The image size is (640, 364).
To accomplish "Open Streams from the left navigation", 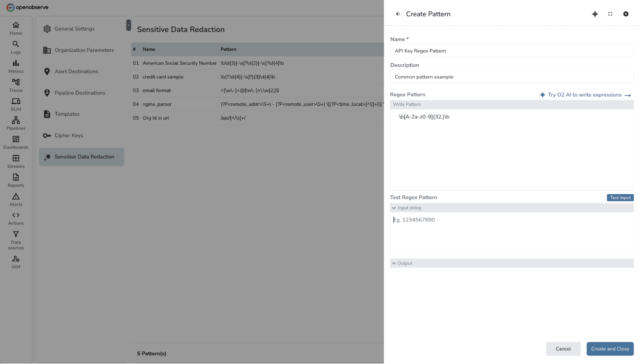I will pyautogui.click(x=16, y=161).
